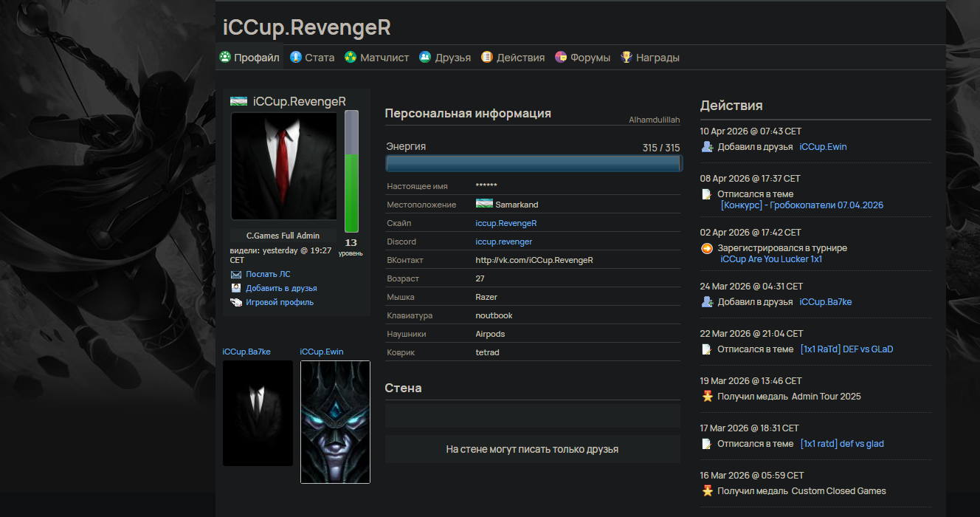Click the energy value 315 / 315

[661, 148]
